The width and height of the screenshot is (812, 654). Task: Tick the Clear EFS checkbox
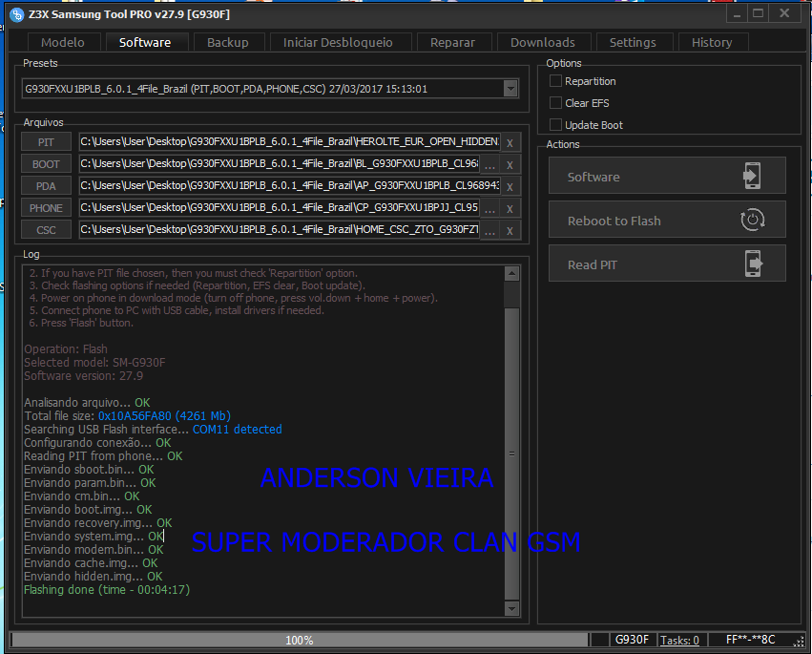[555, 102]
